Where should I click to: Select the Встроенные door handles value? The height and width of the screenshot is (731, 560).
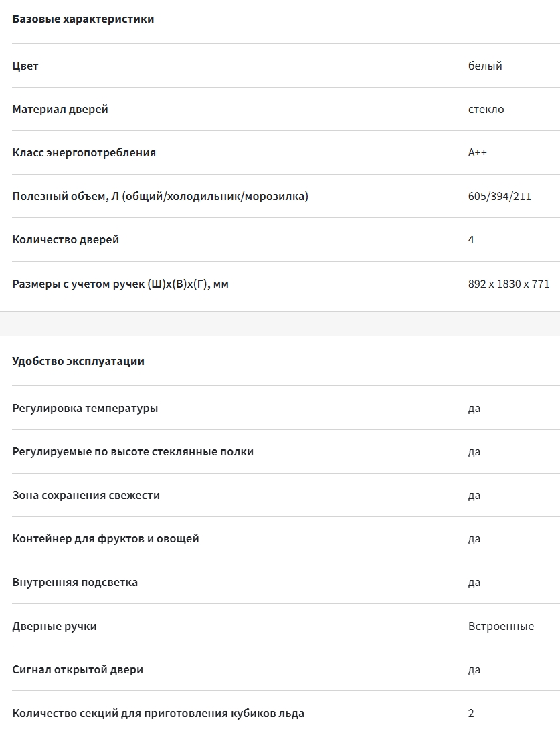[x=500, y=626]
